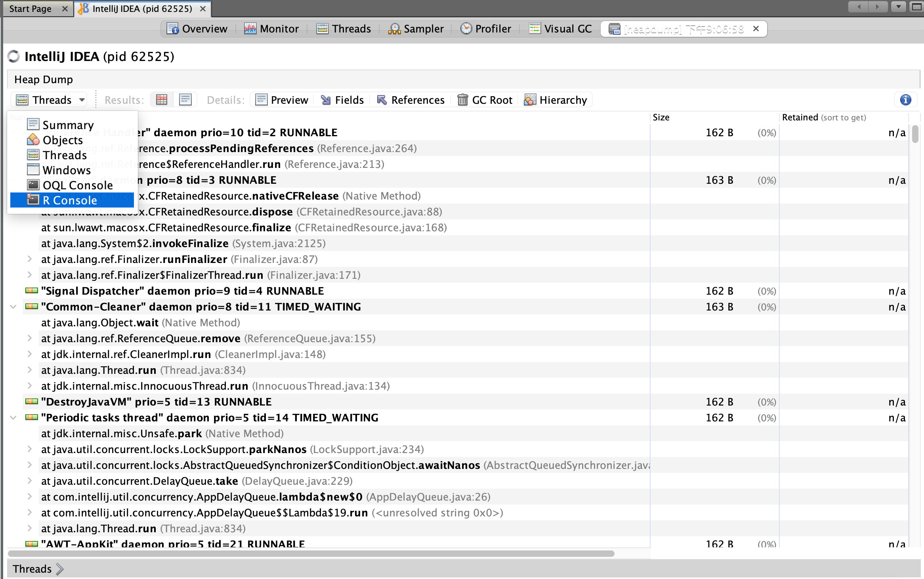924x579 pixels.
Task: Collapse the Periodic tasks thread node
Action: (13, 418)
